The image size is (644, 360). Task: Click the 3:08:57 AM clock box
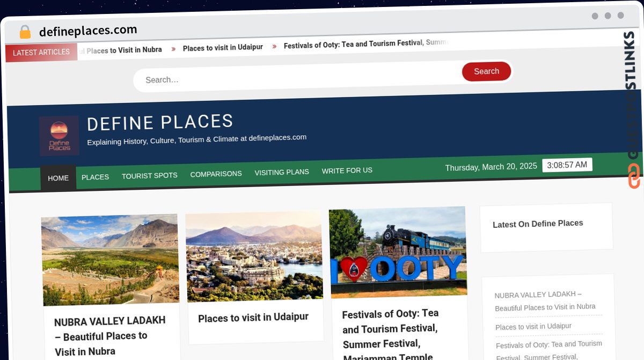point(567,165)
